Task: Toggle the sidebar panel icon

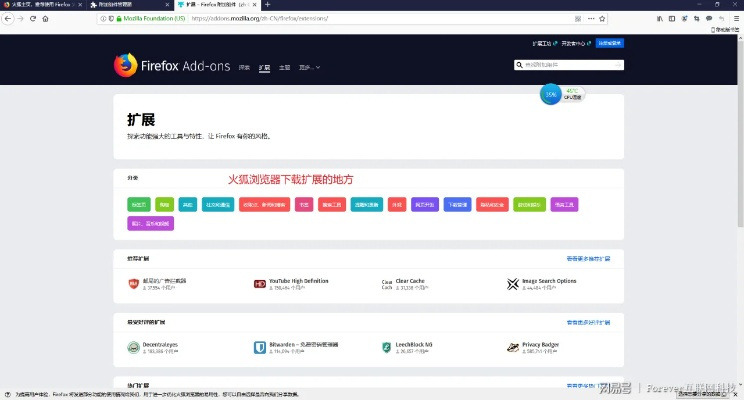Action: [672, 19]
